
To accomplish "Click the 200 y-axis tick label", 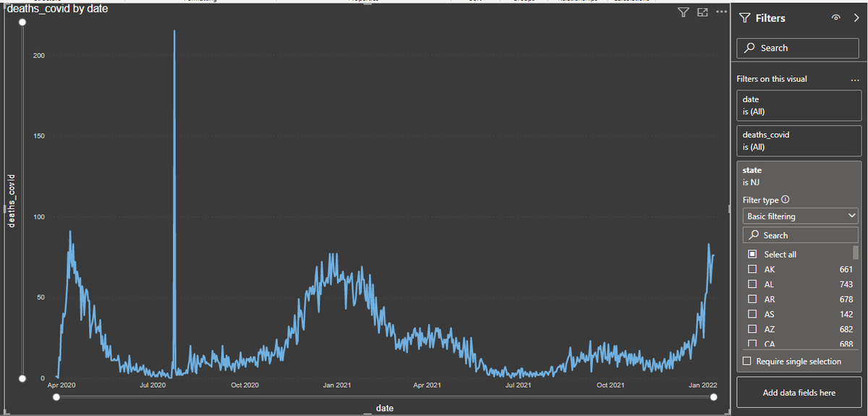I will point(39,56).
